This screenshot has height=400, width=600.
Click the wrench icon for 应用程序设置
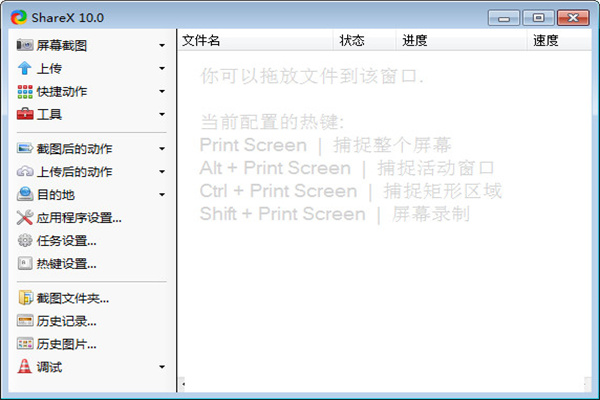coord(25,217)
